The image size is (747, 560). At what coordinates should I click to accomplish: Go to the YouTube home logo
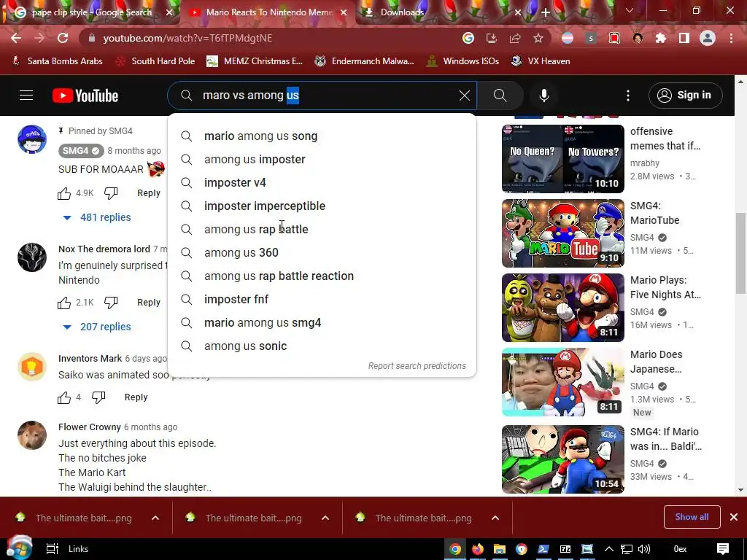[x=85, y=96]
